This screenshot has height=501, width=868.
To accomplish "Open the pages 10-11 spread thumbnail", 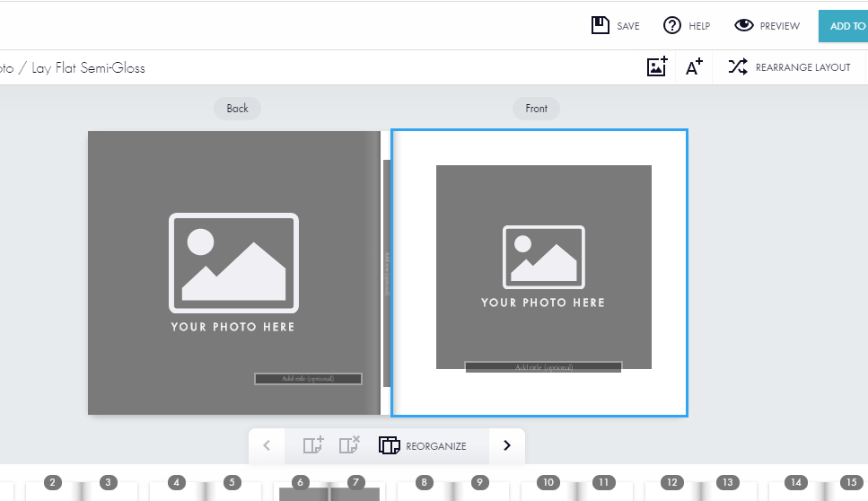I will [575, 493].
